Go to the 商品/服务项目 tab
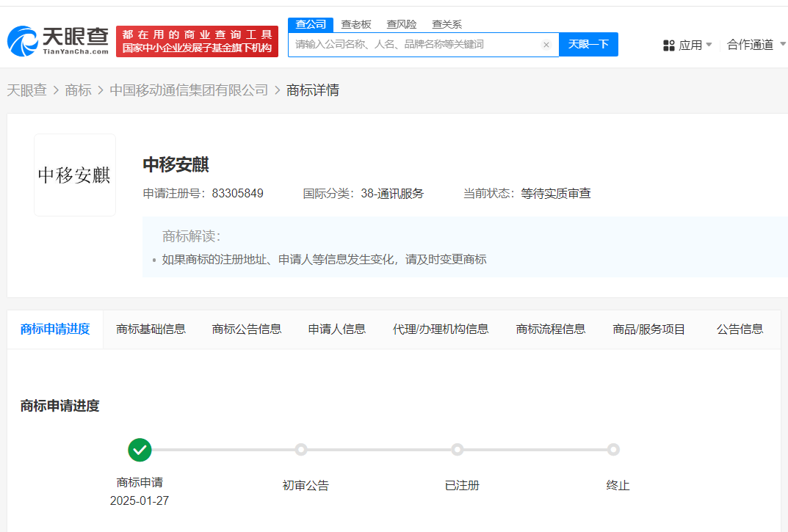 pyautogui.click(x=648, y=329)
